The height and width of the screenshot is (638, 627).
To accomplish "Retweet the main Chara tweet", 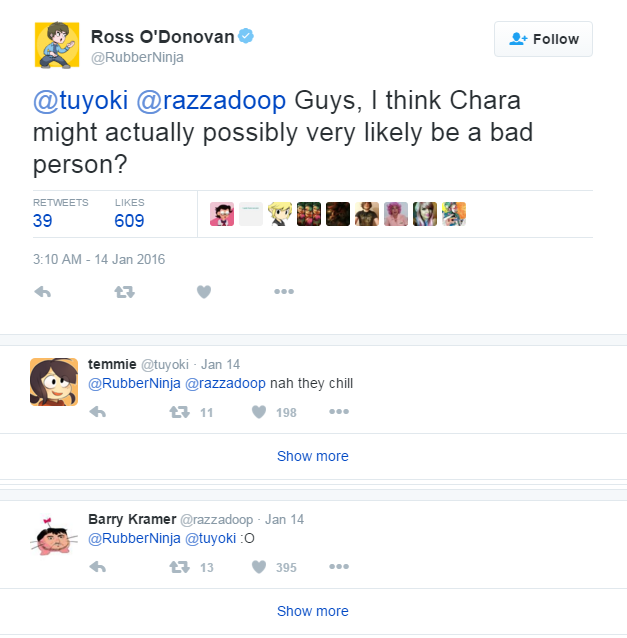I will pyautogui.click(x=124, y=292).
